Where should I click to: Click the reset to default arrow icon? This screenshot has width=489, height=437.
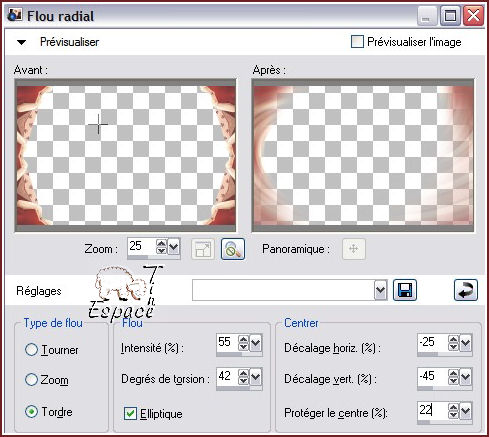click(466, 290)
